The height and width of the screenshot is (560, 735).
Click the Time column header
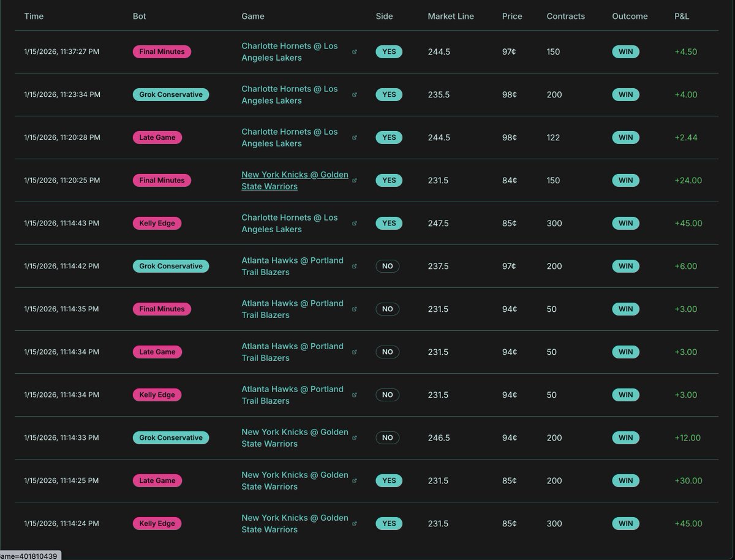tap(34, 17)
